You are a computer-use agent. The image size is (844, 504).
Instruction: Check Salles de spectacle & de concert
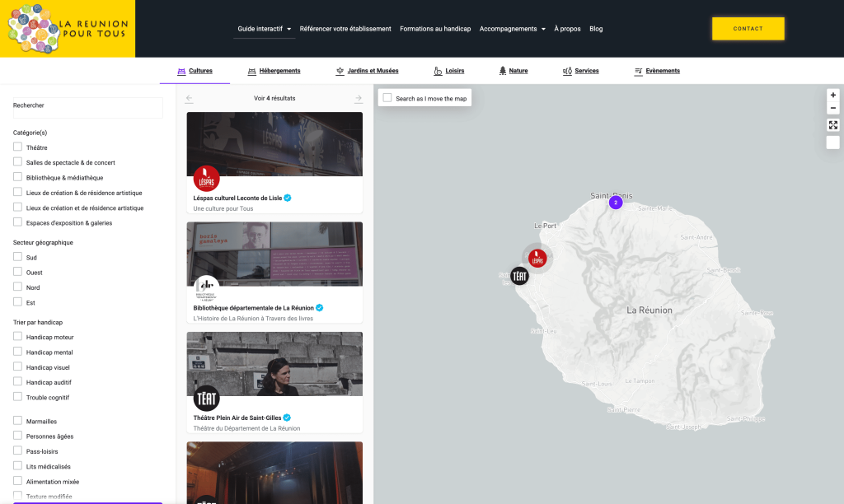(x=18, y=162)
